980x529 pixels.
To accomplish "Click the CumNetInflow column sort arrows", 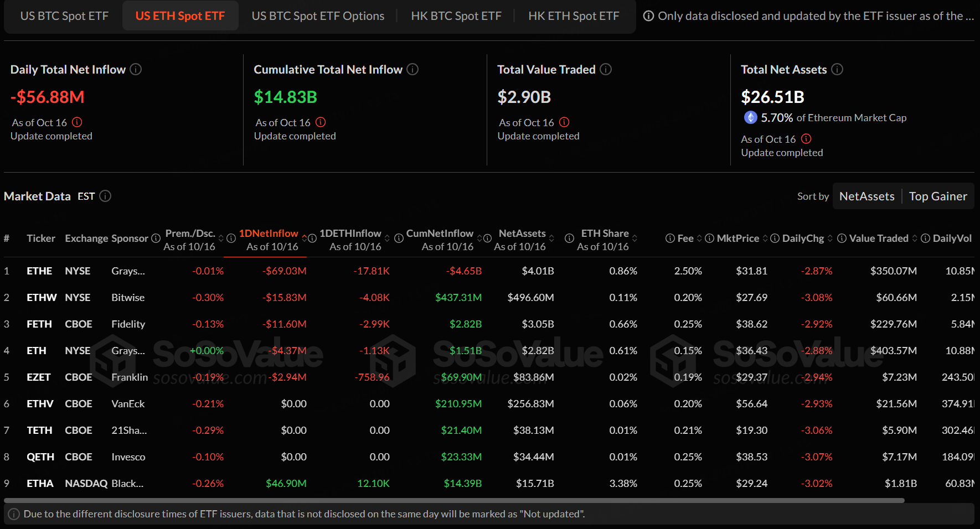I will click(479, 238).
